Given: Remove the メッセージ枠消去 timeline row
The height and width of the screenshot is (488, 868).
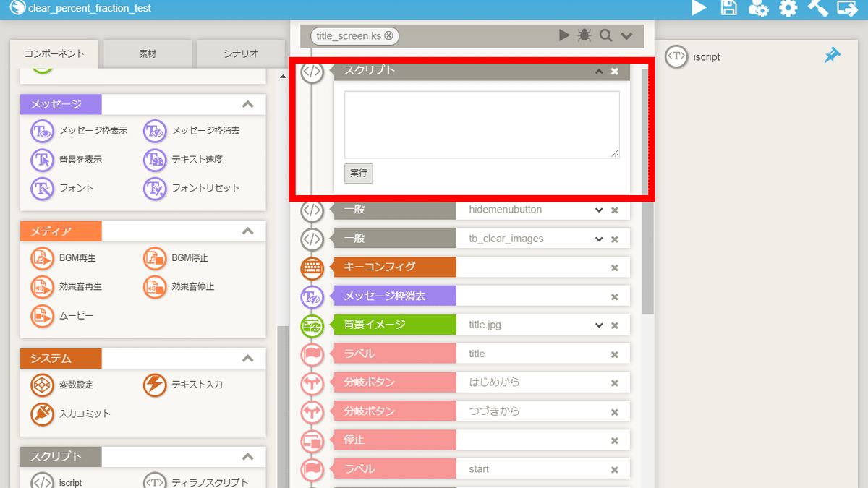Looking at the screenshot, I should click(x=615, y=297).
